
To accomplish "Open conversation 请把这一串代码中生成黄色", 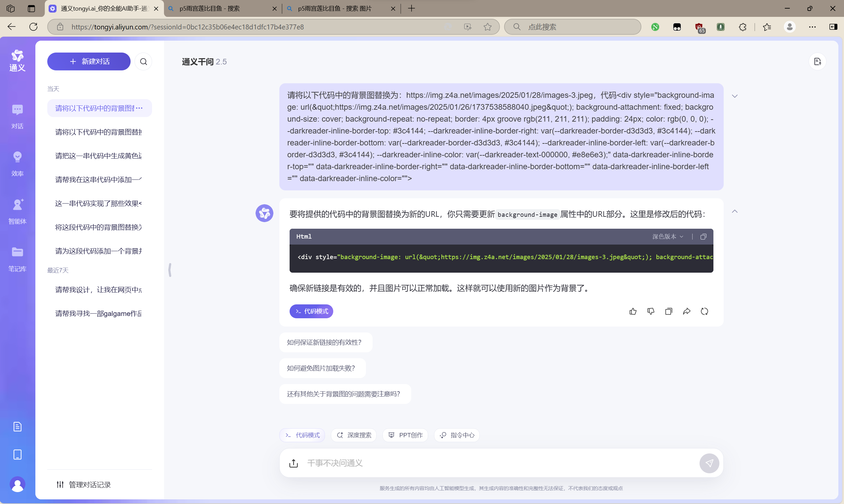I will (x=99, y=156).
